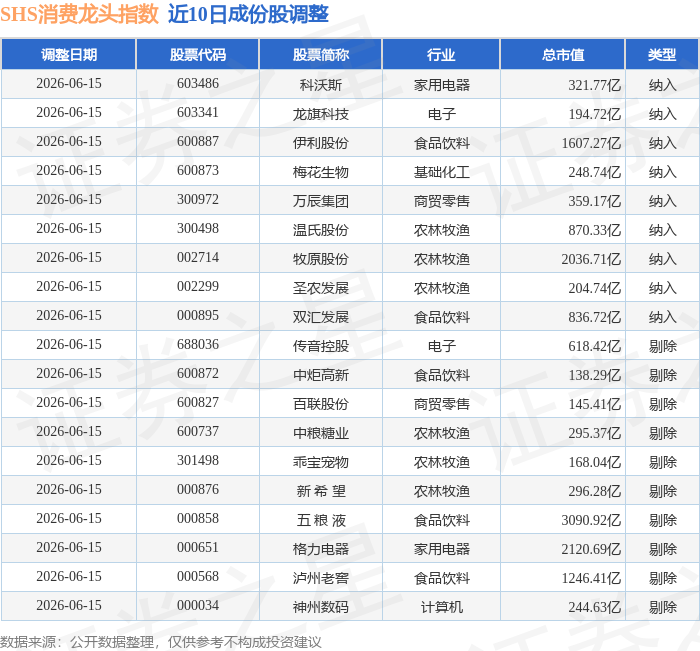Click the 行业 column header
The width and height of the screenshot is (700, 651).
(441, 54)
